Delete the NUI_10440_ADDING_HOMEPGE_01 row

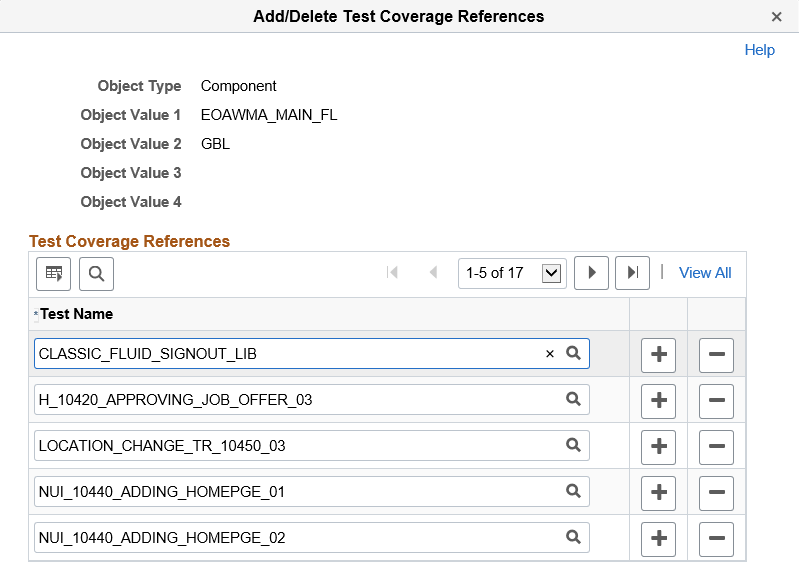(716, 493)
